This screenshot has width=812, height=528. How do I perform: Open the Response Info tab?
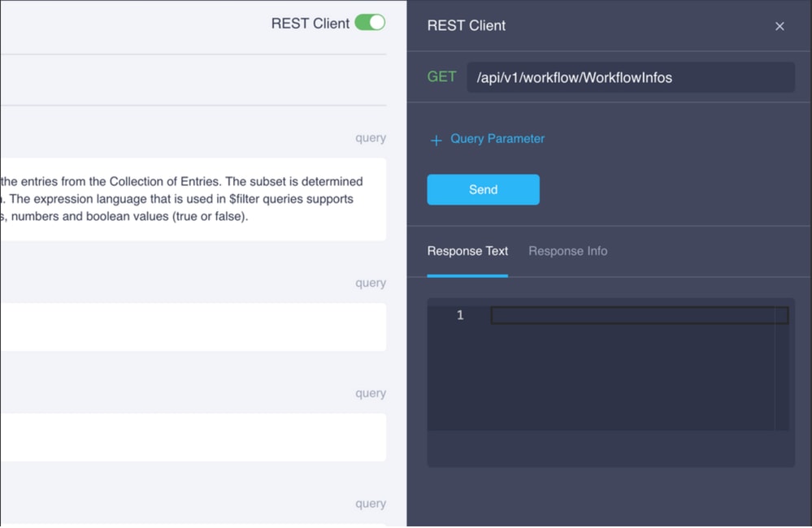click(567, 251)
